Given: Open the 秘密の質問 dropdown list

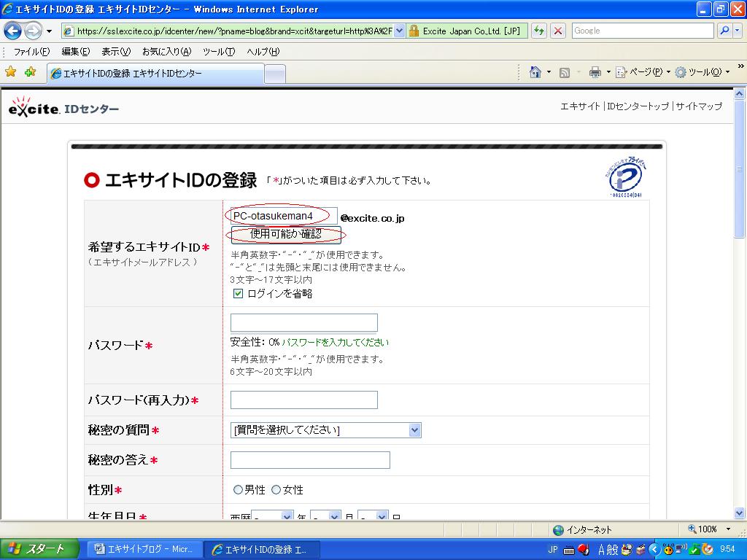Looking at the screenshot, I should 326,430.
